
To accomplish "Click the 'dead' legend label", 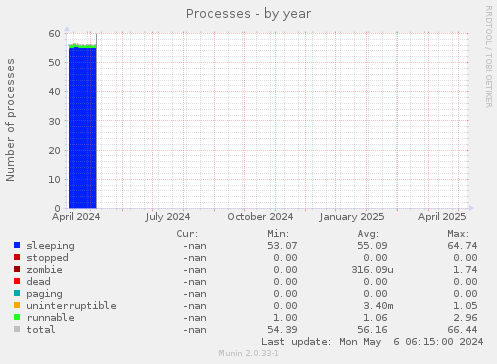I will [x=38, y=282].
